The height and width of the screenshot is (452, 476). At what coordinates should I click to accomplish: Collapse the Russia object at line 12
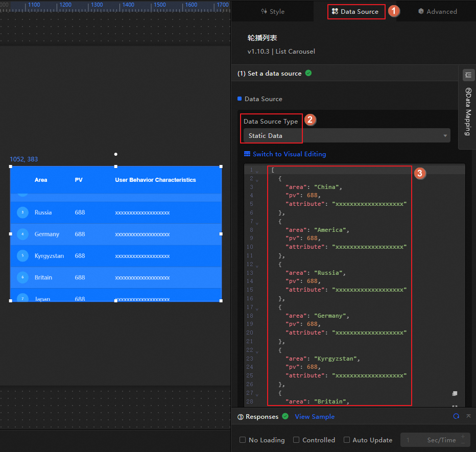(257, 266)
